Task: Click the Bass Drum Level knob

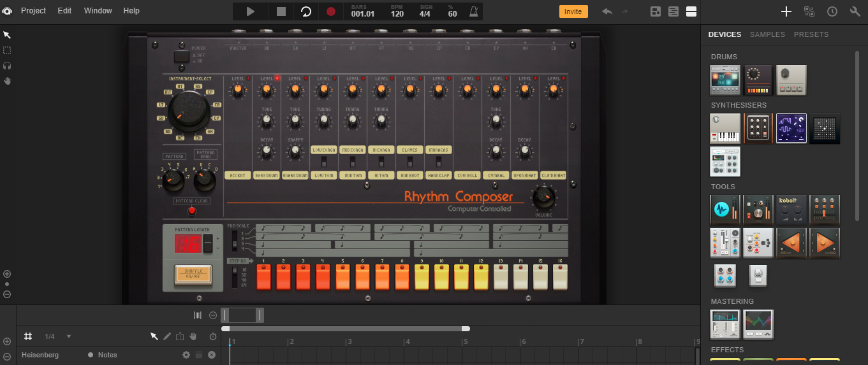Action: click(266, 92)
